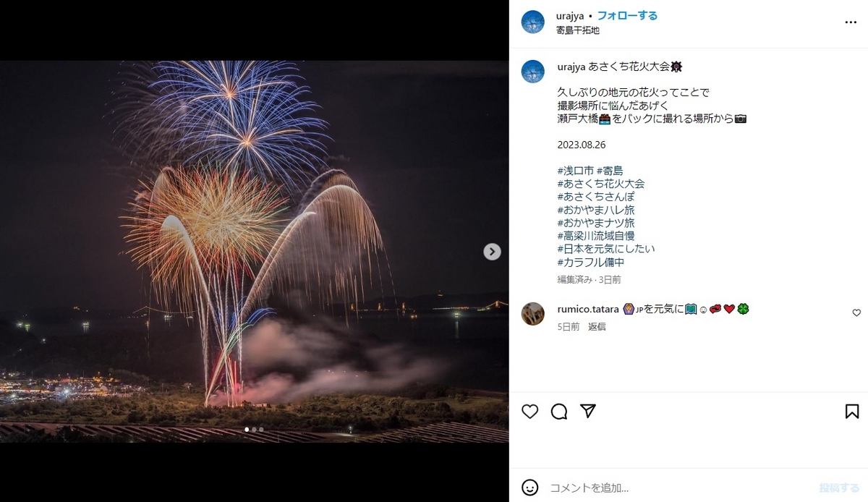Open urajya profile picture in header
This screenshot has height=502, width=868.
(533, 22)
